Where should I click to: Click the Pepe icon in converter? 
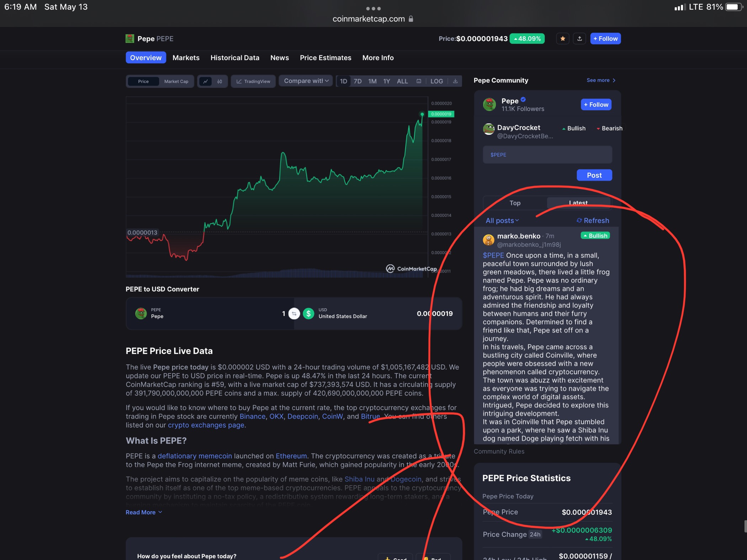tap(141, 314)
